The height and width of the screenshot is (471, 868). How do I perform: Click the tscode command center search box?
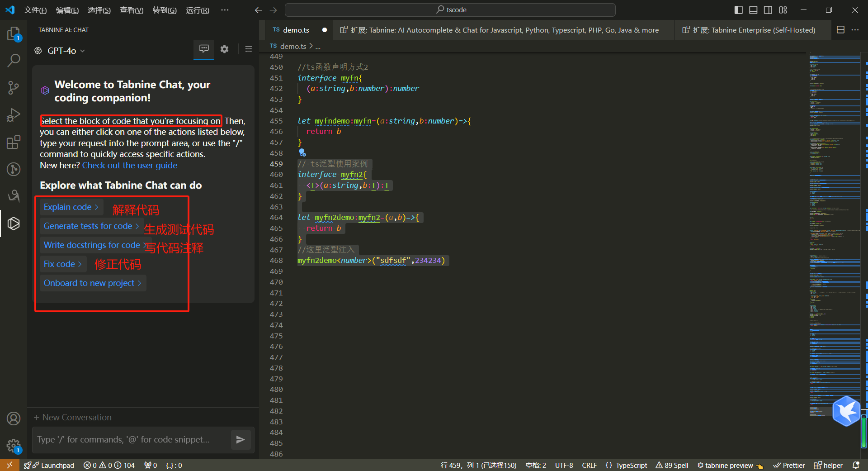tap(450, 10)
